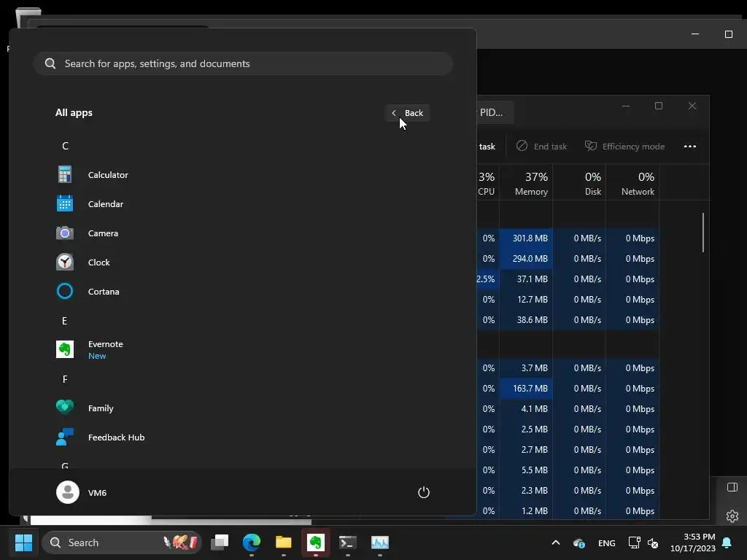
Task: Click the Back button in All apps
Action: coord(408,113)
